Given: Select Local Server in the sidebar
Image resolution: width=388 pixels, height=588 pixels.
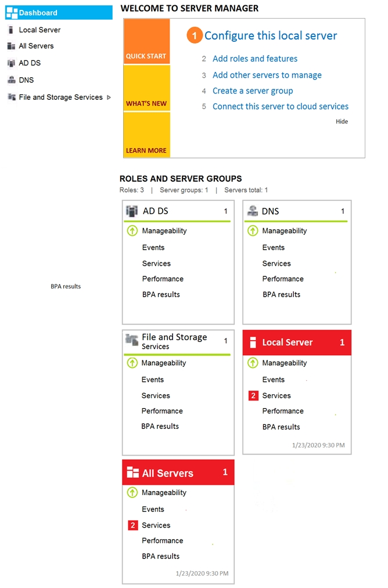Looking at the screenshot, I should (x=39, y=30).
